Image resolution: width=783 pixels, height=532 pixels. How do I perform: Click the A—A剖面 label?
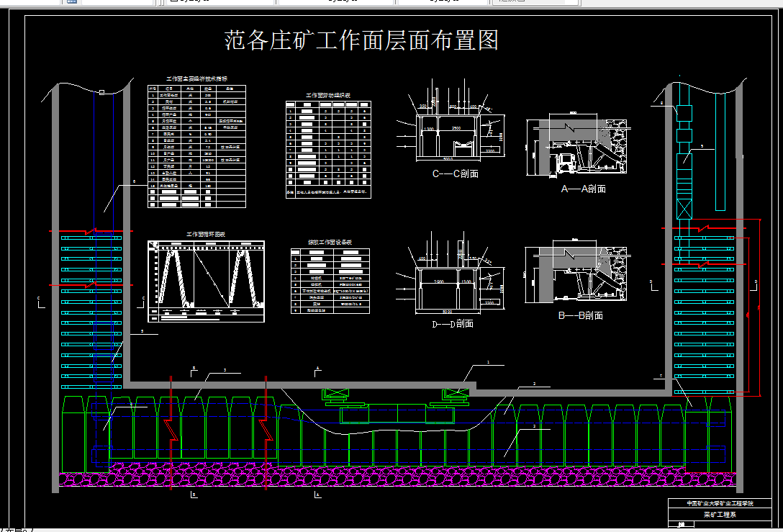click(583, 189)
